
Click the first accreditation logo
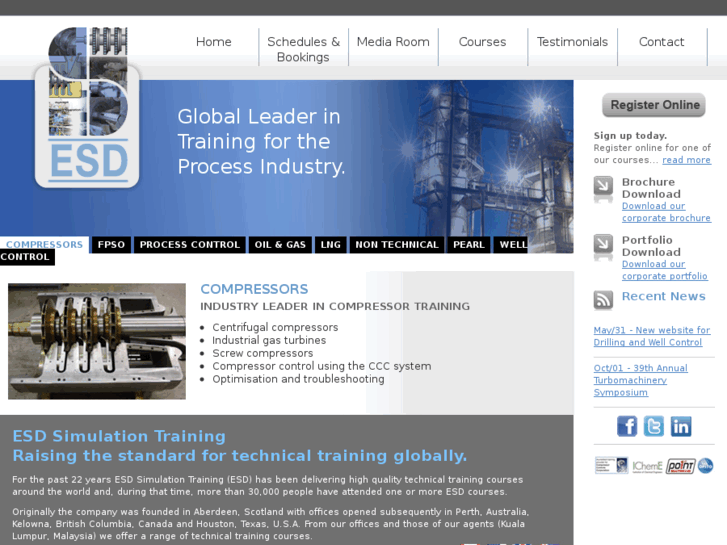(x=612, y=465)
